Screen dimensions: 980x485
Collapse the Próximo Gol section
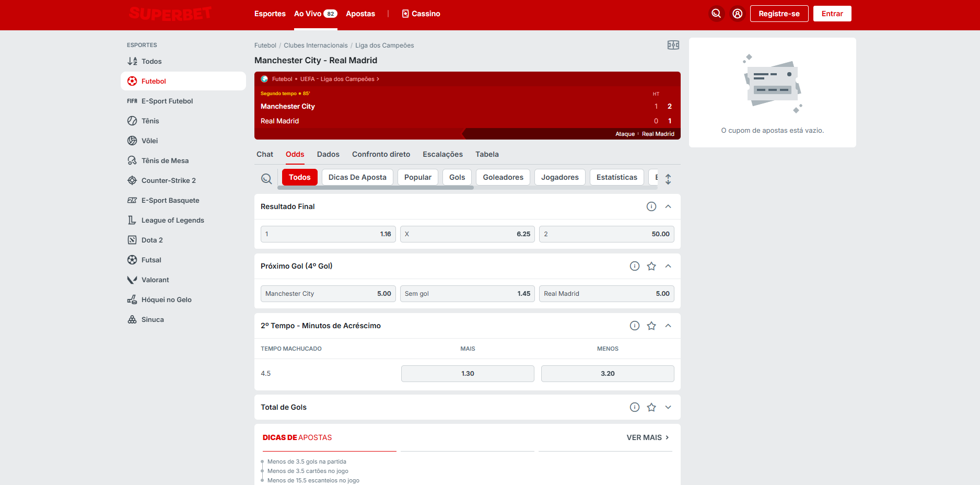pos(668,266)
